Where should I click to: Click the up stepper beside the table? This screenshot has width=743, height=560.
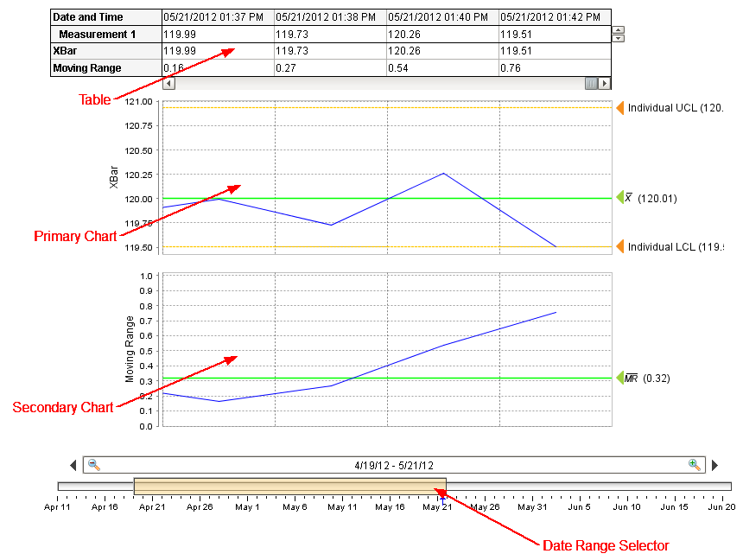pos(618,30)
